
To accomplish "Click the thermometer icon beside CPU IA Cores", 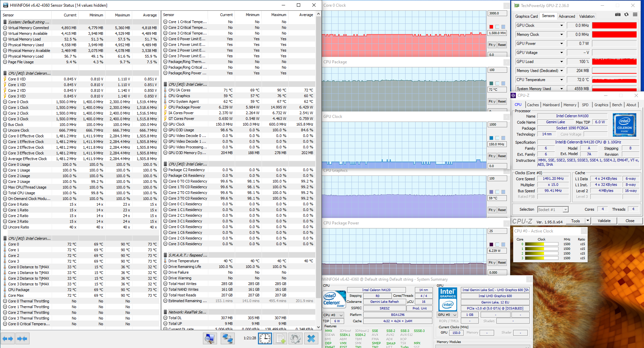I will click(165, 90).
